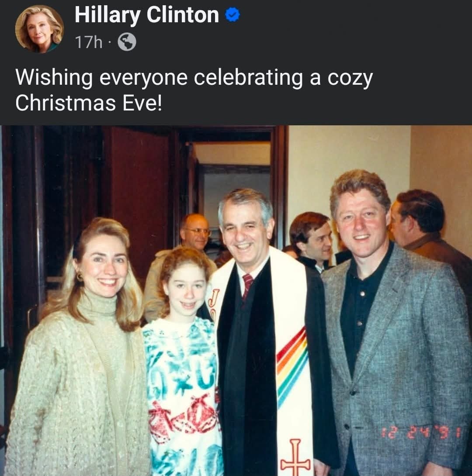Select the Christmas Eve post caption text
The image size is (472, 476).
coord(194,90)
